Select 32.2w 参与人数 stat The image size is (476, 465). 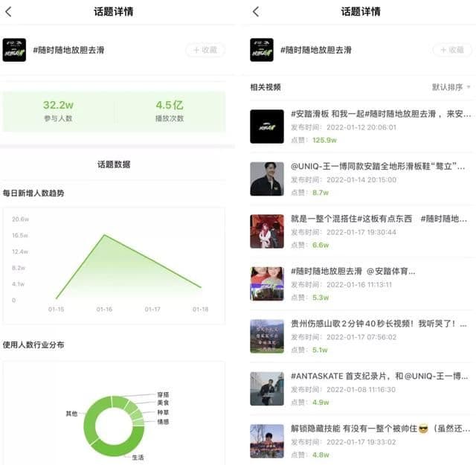pyautogui.click(x=58, y=111)
